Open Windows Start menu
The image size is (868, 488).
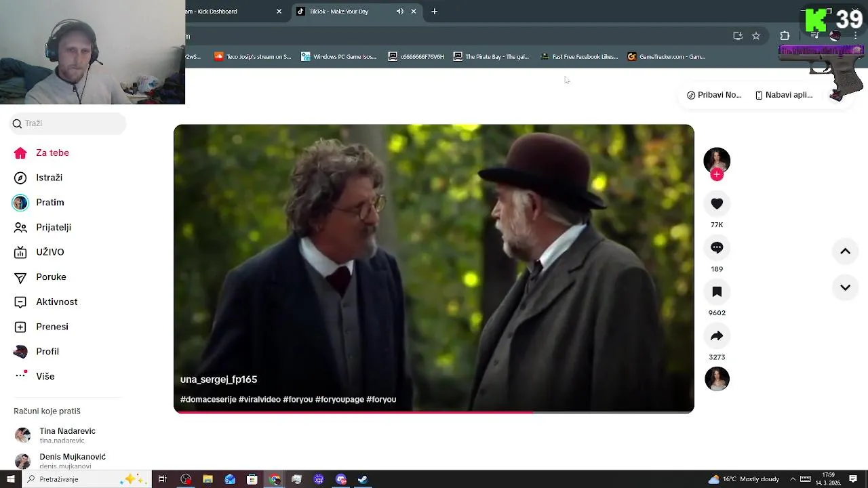10,479
